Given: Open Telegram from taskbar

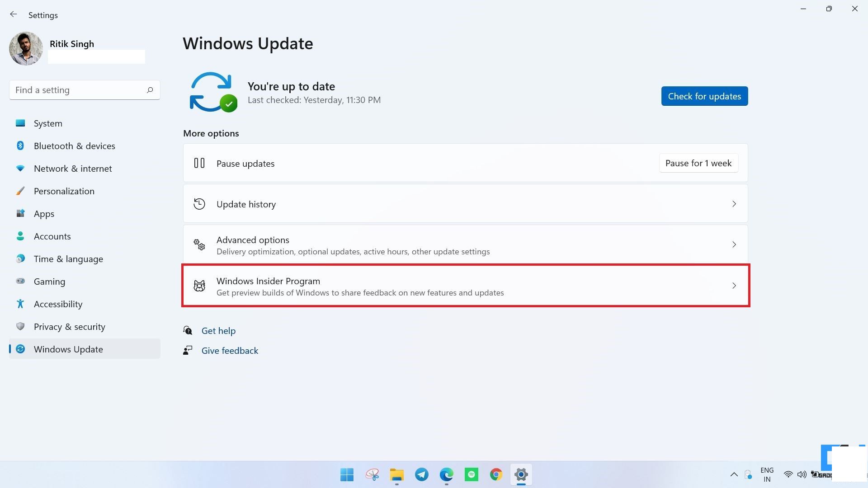Looking at the screenshot, I should [422, 474].
